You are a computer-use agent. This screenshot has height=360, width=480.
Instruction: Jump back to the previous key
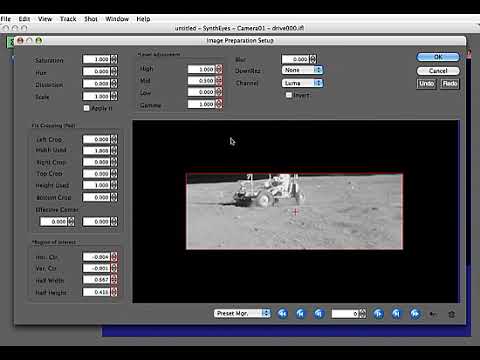pos(301,314)
